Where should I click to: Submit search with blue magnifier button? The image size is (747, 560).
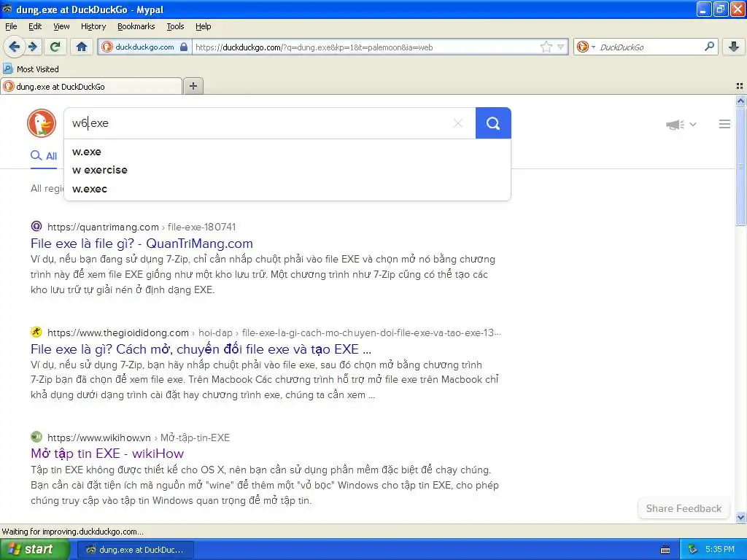[493, 123]
